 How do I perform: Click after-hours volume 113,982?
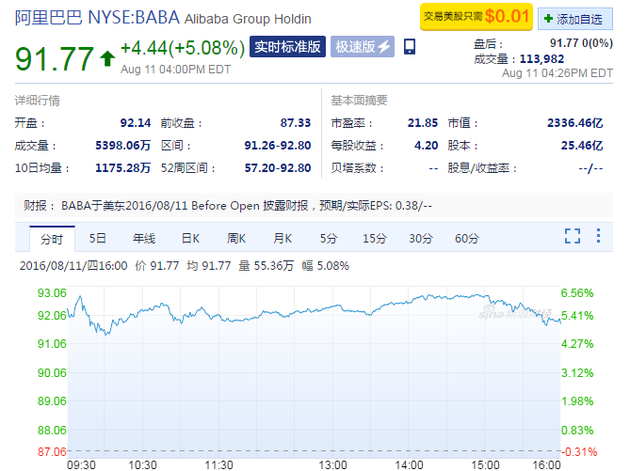(542, 59)
